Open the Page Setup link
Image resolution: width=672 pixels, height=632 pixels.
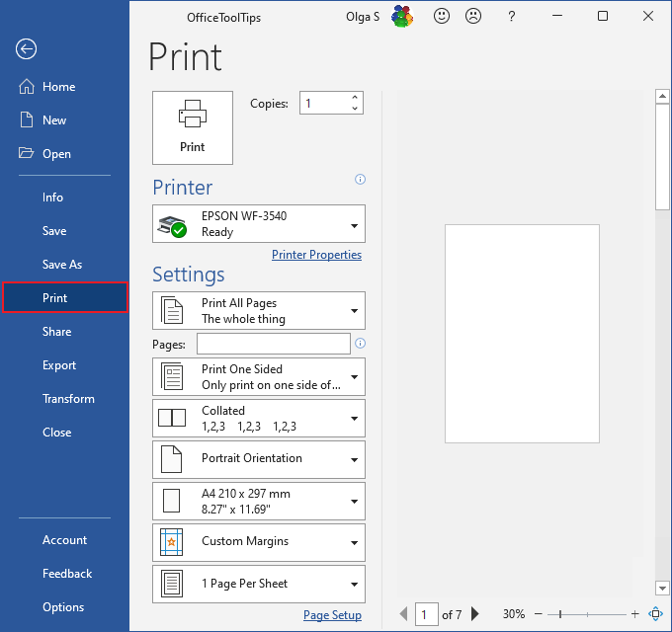coord(332,615)
